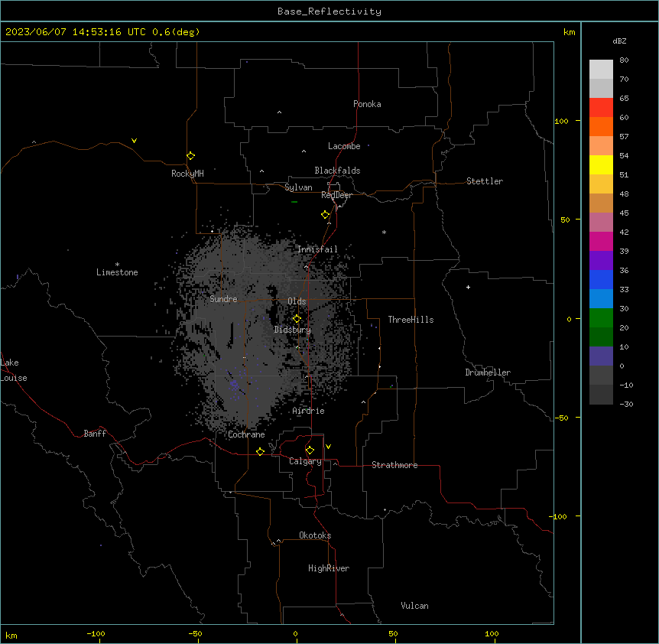This screenshot has width=659, height=644.
Task: Click the Lacombe city label
Action: tap(344, 146)
